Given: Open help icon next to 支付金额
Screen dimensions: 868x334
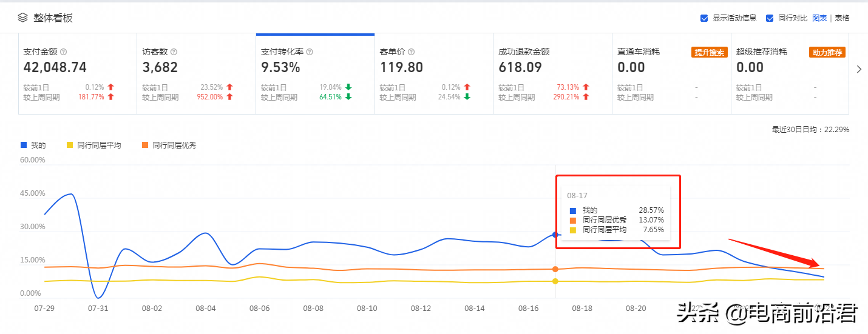Looking at the screenshot, I should (63, 52).
